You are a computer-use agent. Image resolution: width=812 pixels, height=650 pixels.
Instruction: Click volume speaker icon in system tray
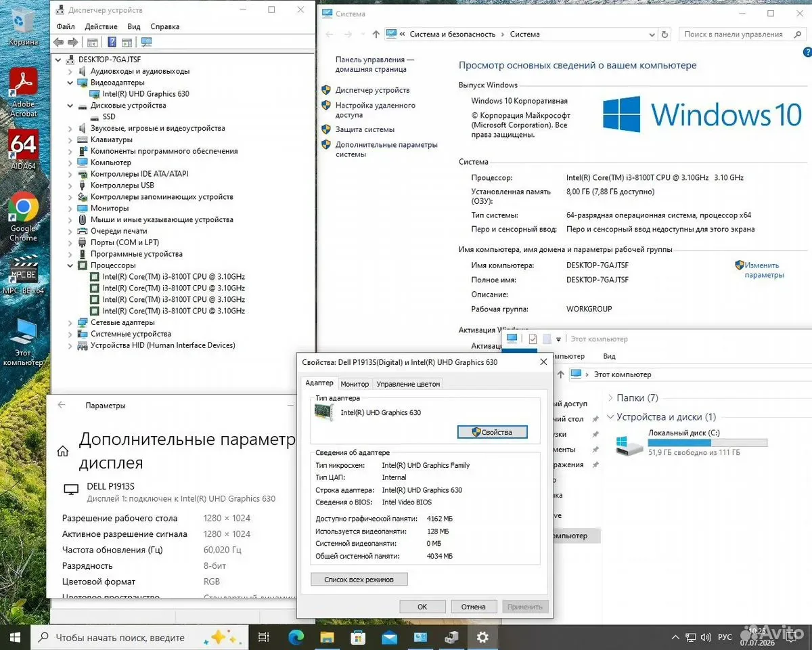pyautogui.click(x=706, y=637)
